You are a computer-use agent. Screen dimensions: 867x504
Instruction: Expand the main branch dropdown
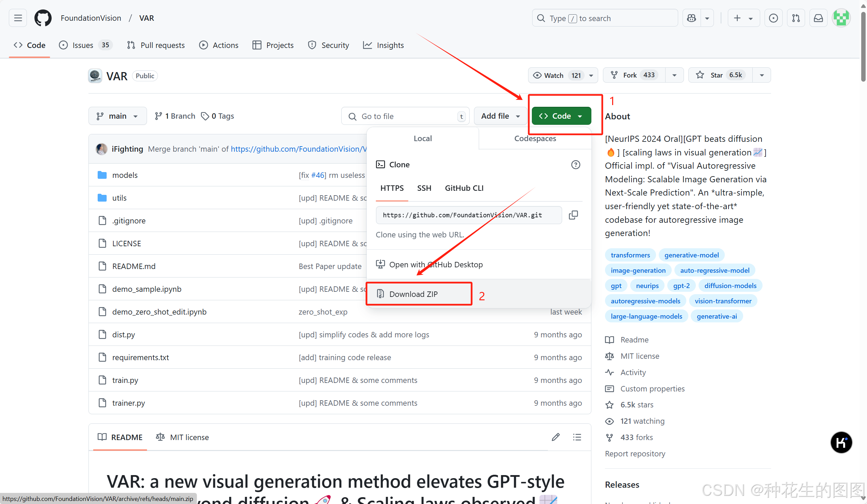(117, 116)
